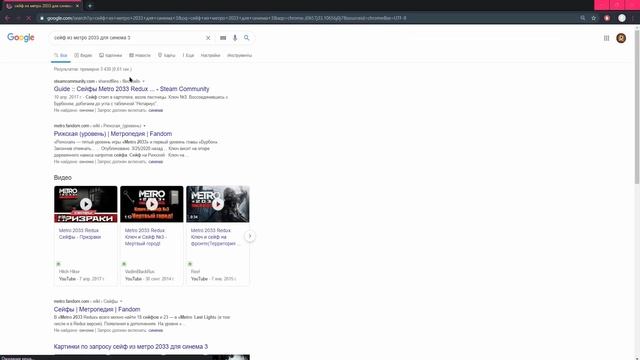This screenshot has height=360, width=640.
Task: Select the Все results tab
Action: click(x=61, y=55)
